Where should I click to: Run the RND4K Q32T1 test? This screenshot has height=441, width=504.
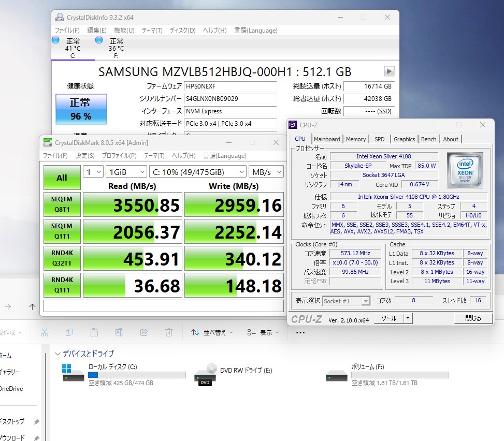62,258
